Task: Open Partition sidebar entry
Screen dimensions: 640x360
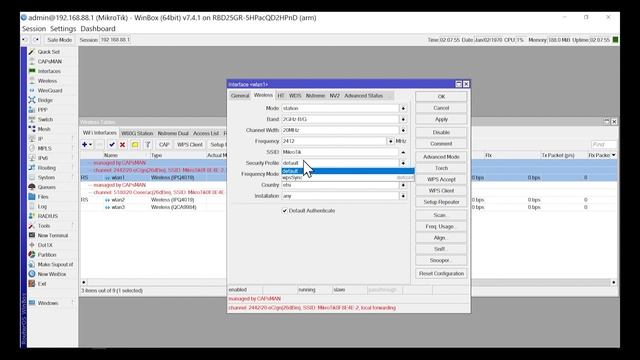Action: (47, 255)
